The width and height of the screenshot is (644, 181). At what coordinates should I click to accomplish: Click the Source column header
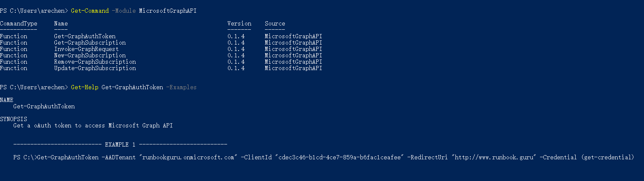click(275, 23)
